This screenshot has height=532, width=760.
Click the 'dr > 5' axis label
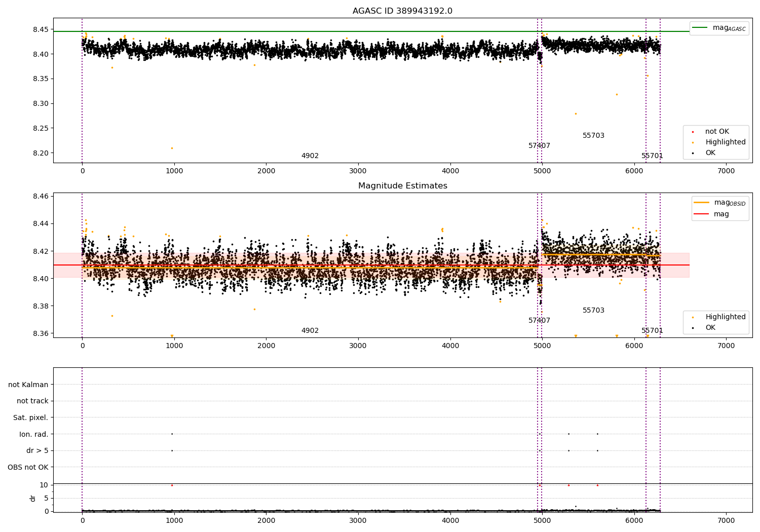[37, 451]
